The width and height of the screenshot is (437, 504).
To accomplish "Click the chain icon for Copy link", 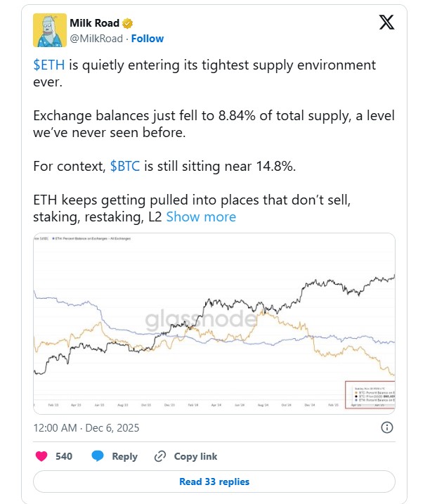I will click(160, 456).
